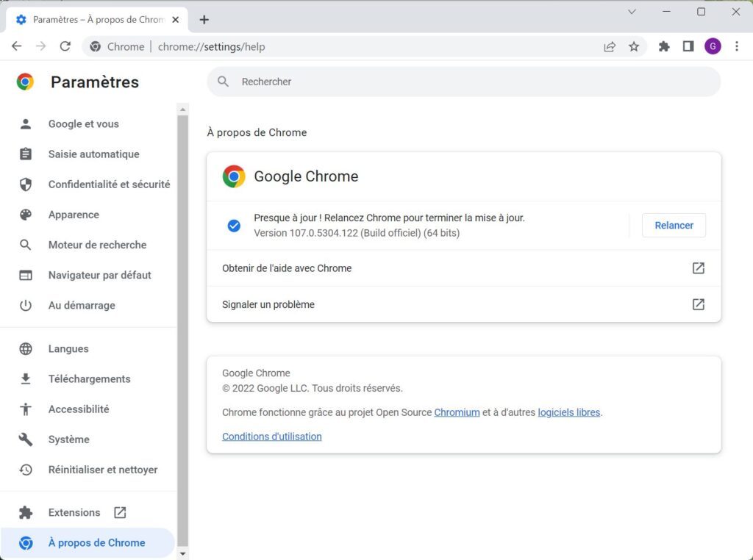Open Moteur de recherche settings
753x560 pixels.
pyautogui.click(x=88, y=245)
